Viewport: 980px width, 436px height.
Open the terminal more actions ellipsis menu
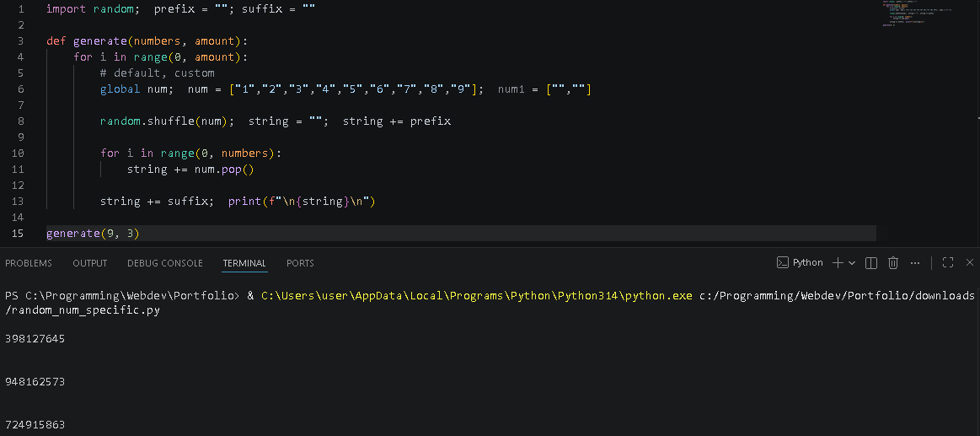pos(915,263)
